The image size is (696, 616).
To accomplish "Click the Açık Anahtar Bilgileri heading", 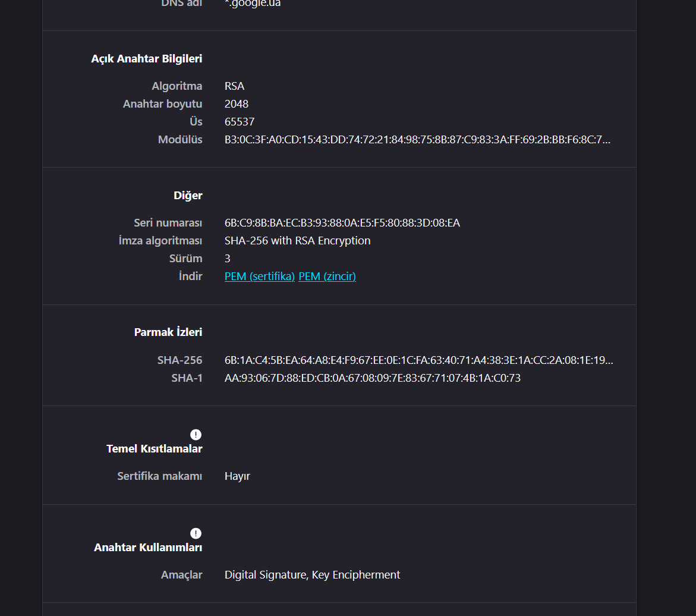I will click(146, 59).
